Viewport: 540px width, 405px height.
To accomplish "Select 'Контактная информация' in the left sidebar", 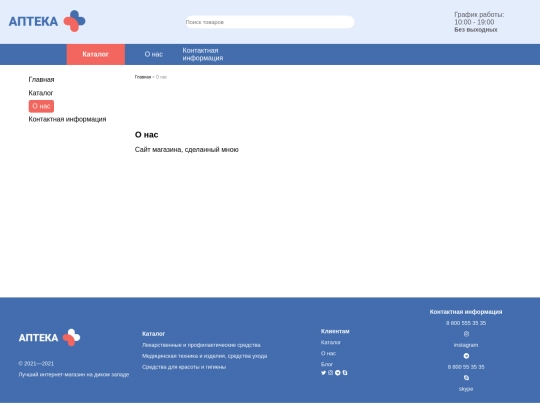I will point(68,120).
